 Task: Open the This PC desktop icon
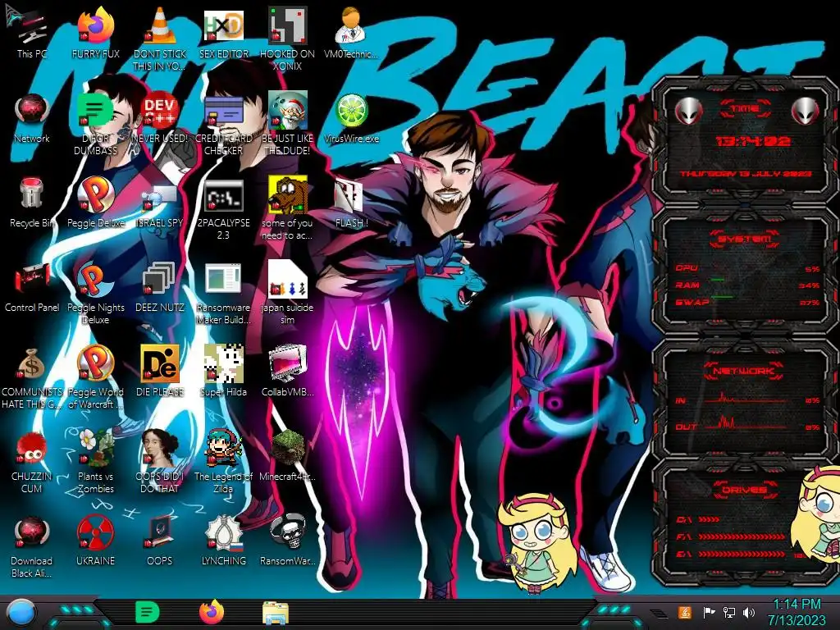pos(32,27)
